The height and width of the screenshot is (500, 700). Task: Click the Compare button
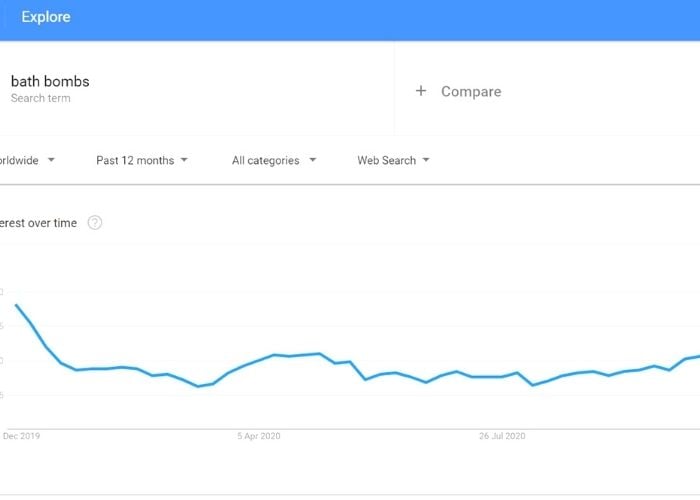(x=458, y=91)
